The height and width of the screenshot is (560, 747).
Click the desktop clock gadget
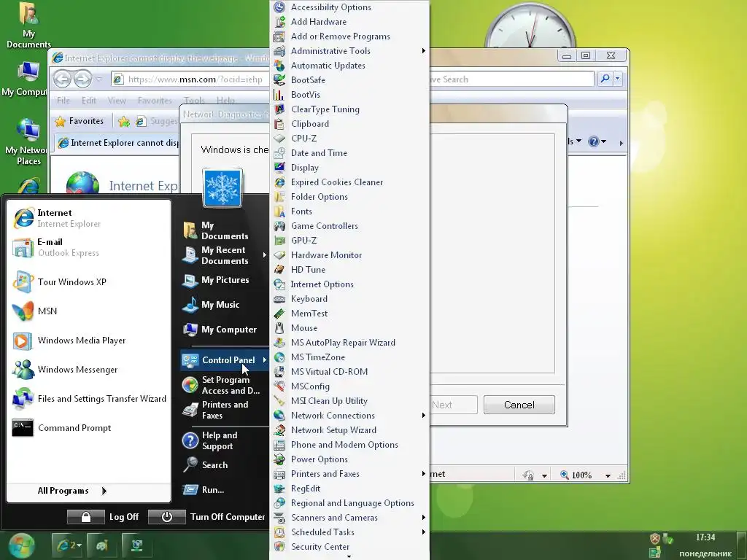point(530,26)
